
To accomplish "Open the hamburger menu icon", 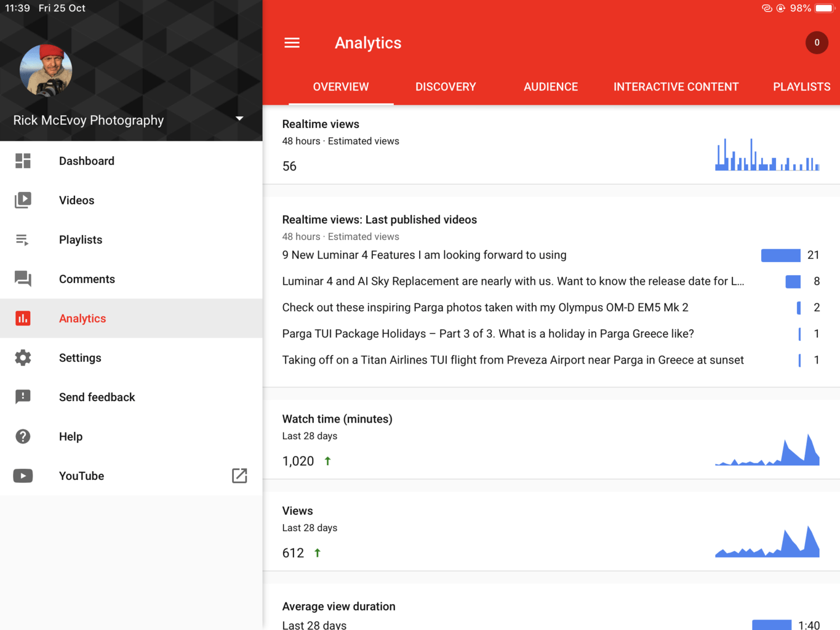I will pos(292,42).
